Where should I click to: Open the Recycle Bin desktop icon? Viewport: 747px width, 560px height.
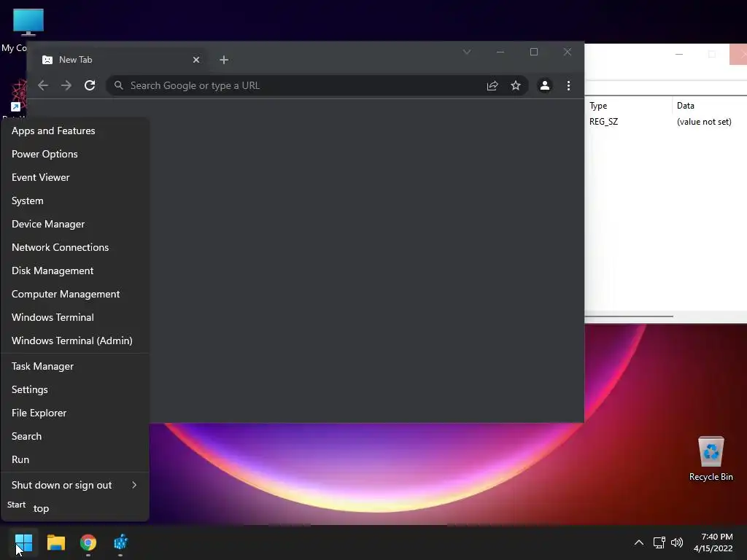[x=711, y=458]
